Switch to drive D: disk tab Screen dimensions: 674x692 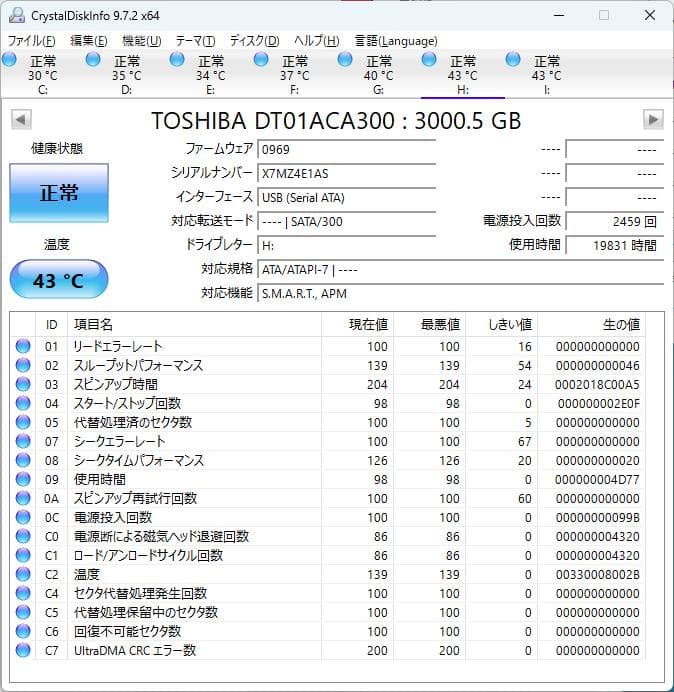coord(127,74)
